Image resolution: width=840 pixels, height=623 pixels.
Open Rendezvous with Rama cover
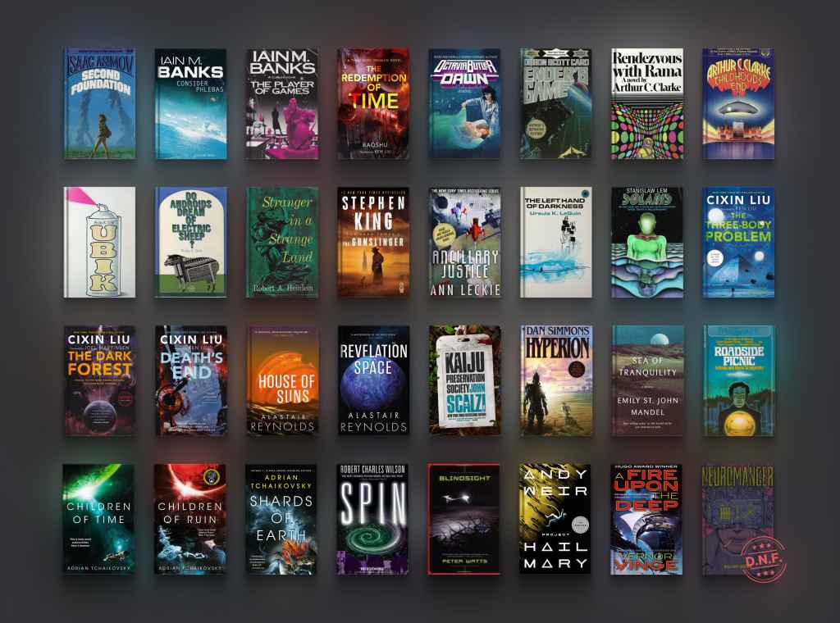[646, 100]
